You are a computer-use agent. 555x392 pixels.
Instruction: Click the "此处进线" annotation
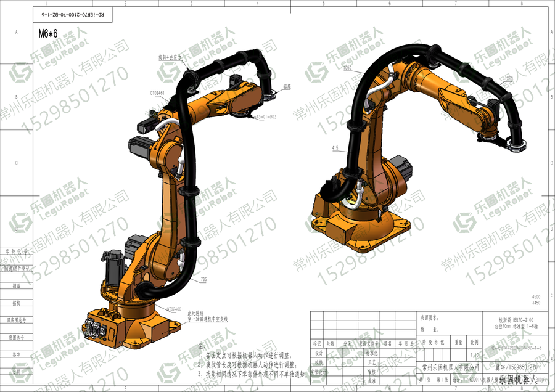click(195, 313)
